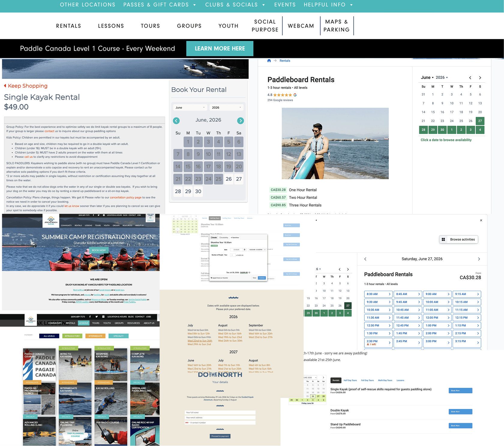Open Twitter icon in Lessons page header

pyautogui.click(x=97, y=317)
